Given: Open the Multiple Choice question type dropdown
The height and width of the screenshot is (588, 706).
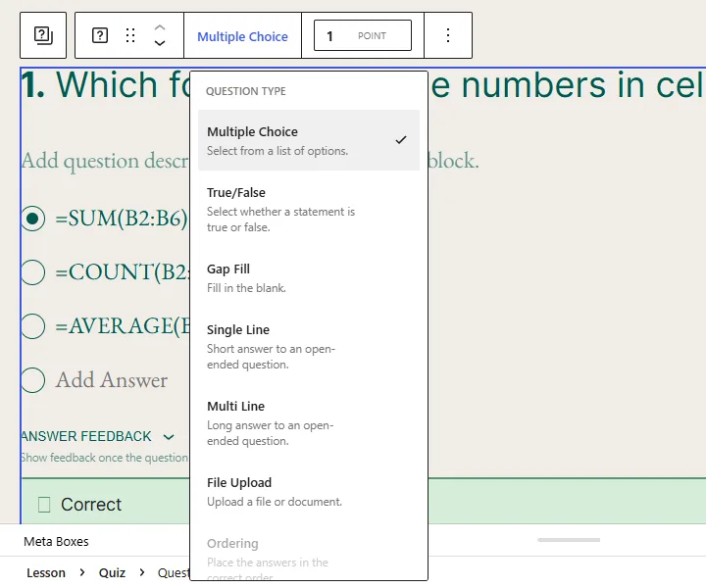Looking at the screenshot, I should pos(242,36).
